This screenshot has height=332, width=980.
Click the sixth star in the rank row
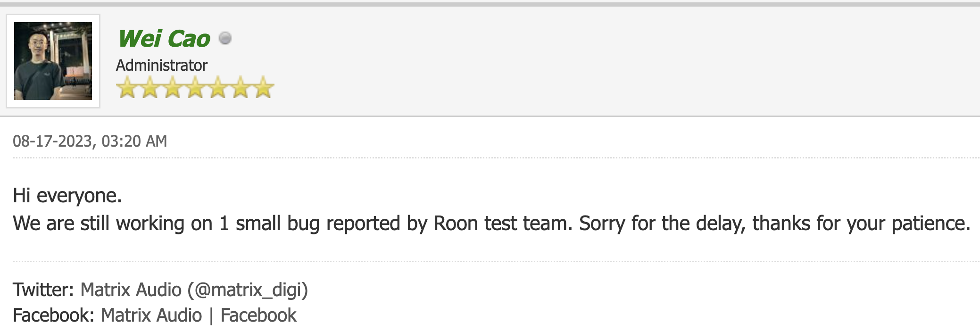coord(241,88)
